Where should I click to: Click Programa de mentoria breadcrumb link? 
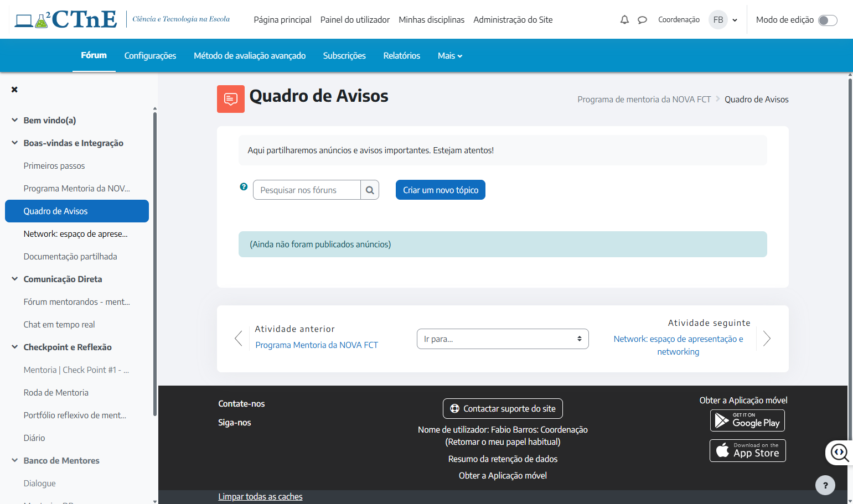click(x=644, y=100)
